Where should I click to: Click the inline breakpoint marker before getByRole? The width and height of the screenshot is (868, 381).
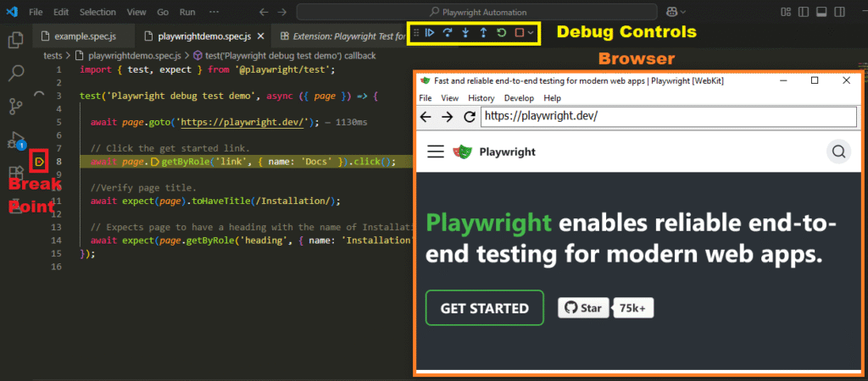point(154,162)
